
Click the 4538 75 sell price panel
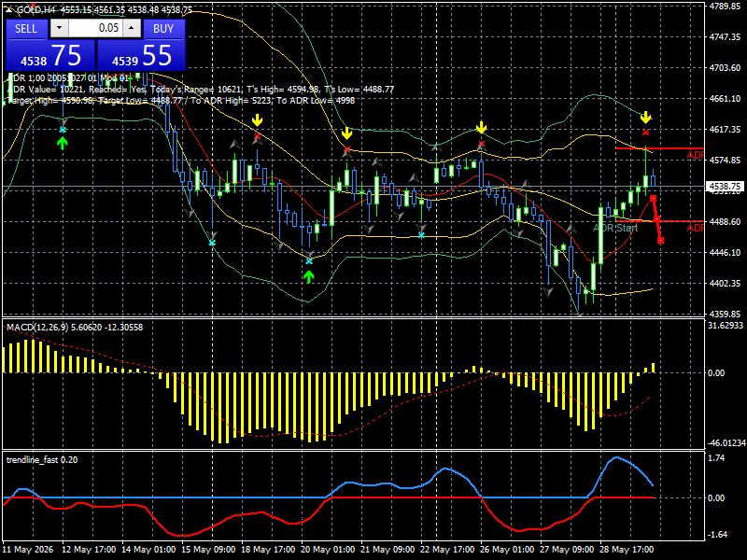tap(50, 55)
